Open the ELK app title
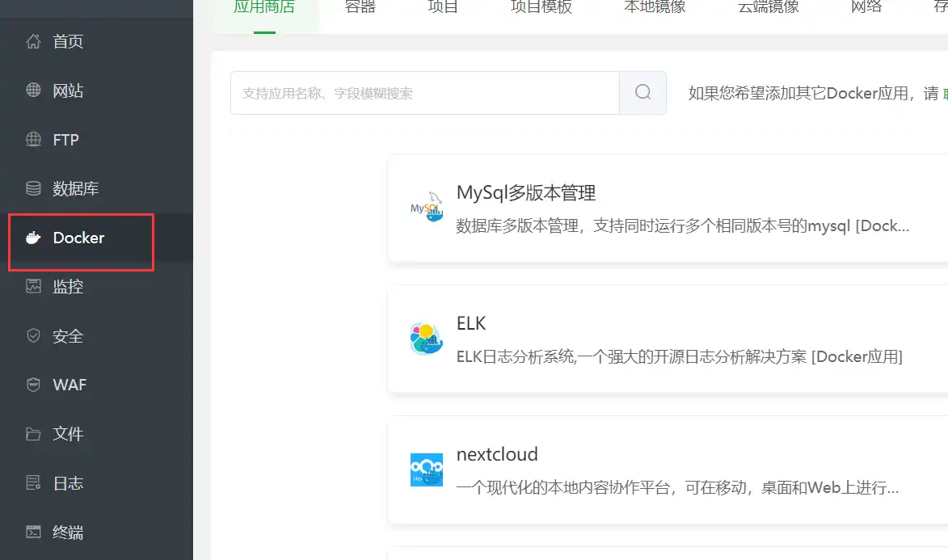Viewport: 948px width, 560px height. click(471, 323)
